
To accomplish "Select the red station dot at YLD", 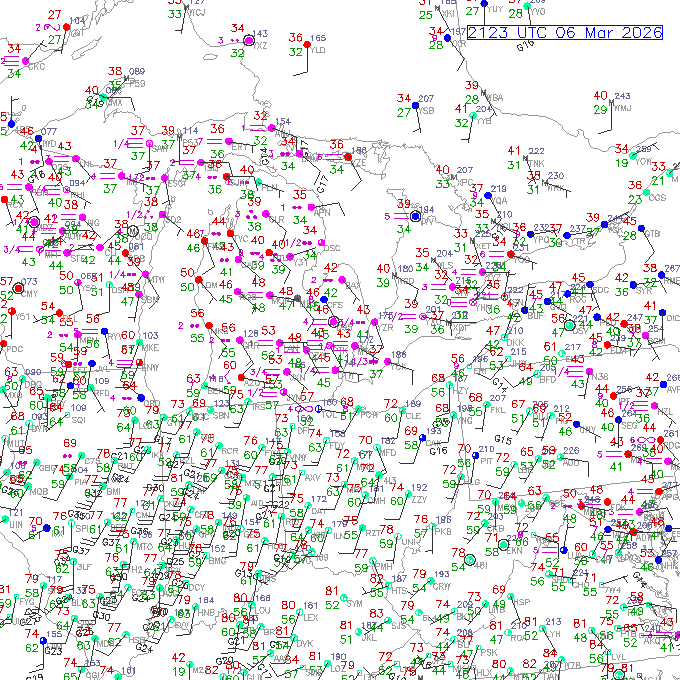I will tap(306, 45).
